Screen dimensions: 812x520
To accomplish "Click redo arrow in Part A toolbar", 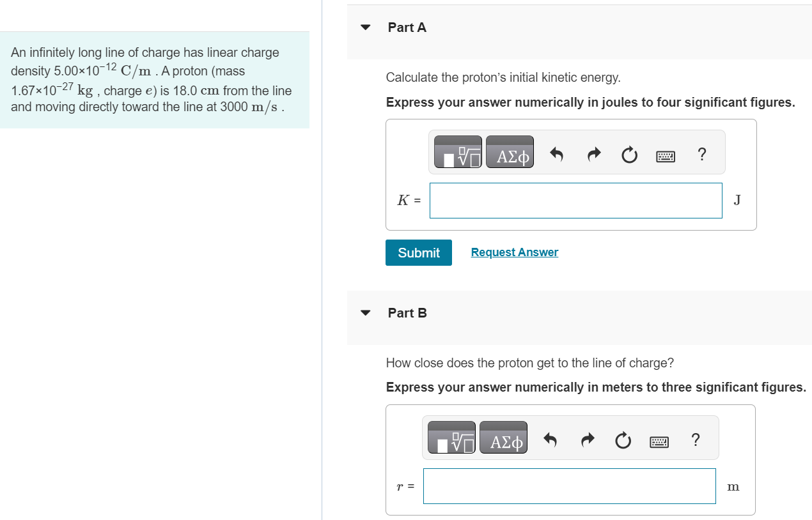I will coord(594,155).
